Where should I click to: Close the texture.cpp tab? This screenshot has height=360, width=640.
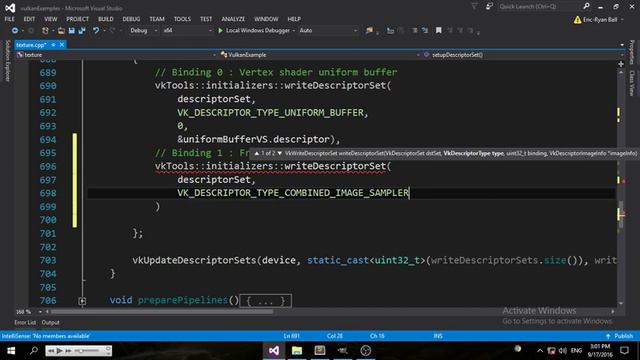click(x=62, y=44)
